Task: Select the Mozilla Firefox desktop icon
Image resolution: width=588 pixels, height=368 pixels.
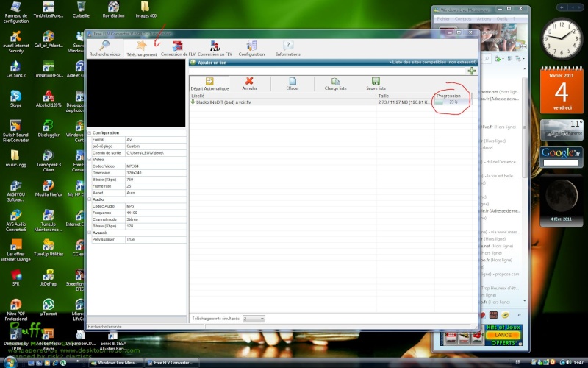Action: point(49,188)
